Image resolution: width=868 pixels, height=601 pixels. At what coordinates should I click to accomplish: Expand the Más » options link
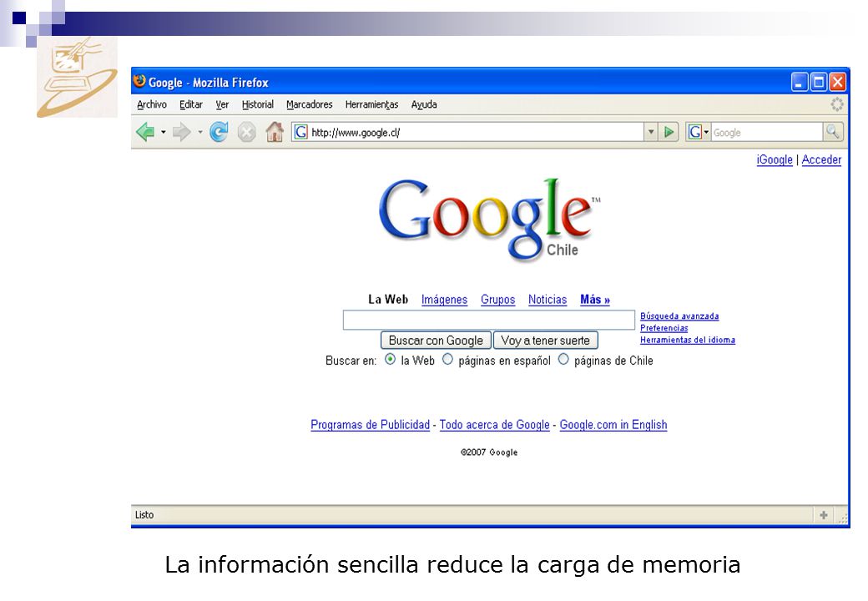coord(595,300)
